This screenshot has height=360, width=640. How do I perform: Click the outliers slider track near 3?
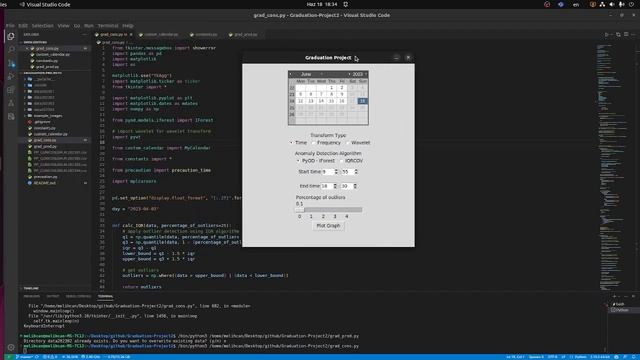(335, 210)
